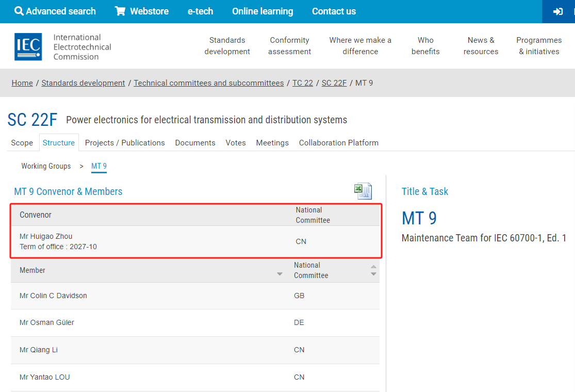Switch to the Scope tab

point(22,143)
